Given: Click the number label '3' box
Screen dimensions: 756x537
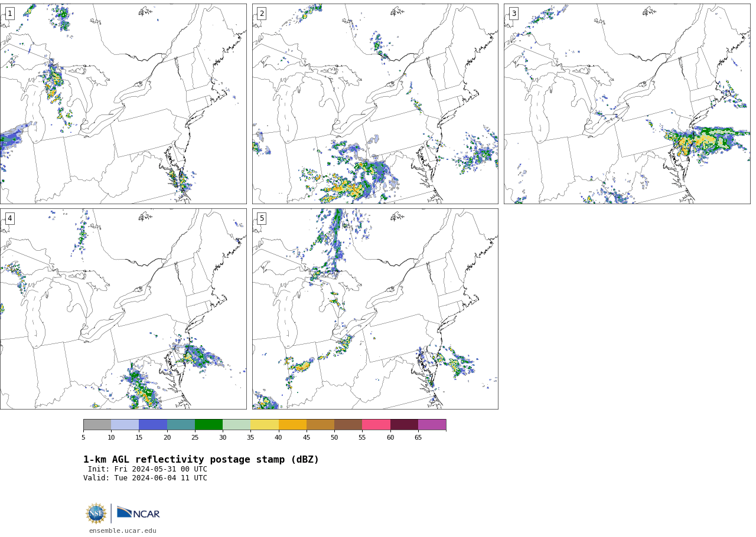Looking at the screenshot, I should tap(513, 14).
